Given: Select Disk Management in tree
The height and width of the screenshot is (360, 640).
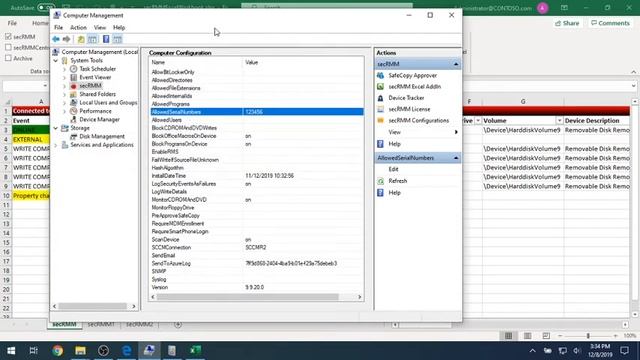Looking at the screenshot, I should click(102, 136).
